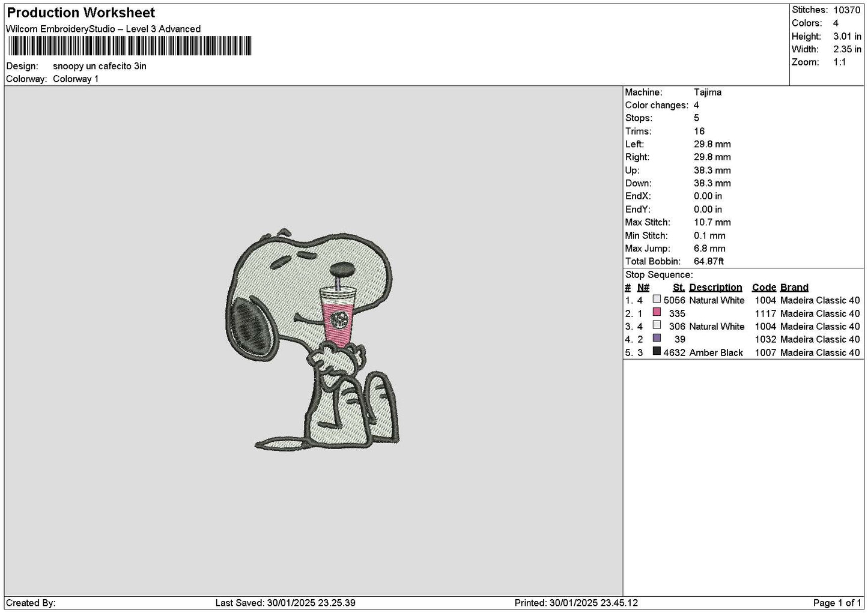This screenshot has width=868, height=613.
Task: Select the 'Production Worksheet' title
Action: click(x=81, y=13)
